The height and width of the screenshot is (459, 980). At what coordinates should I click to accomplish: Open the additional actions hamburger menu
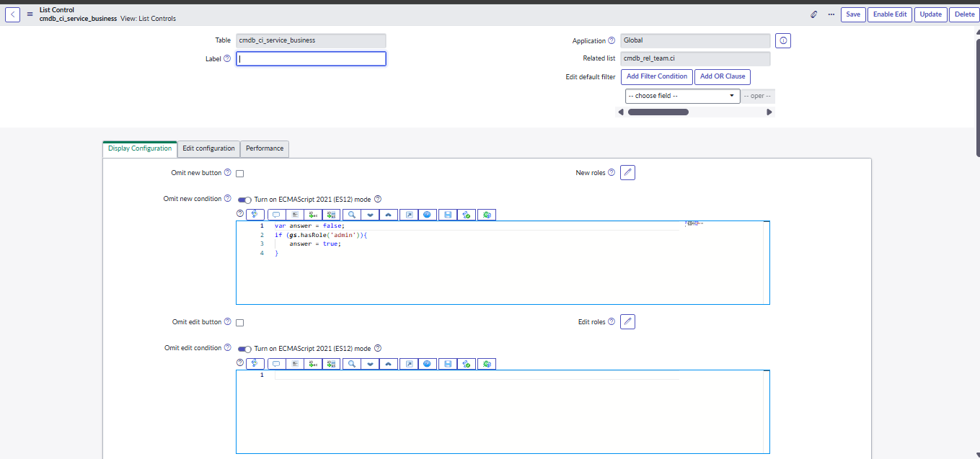tap(30, 14)
